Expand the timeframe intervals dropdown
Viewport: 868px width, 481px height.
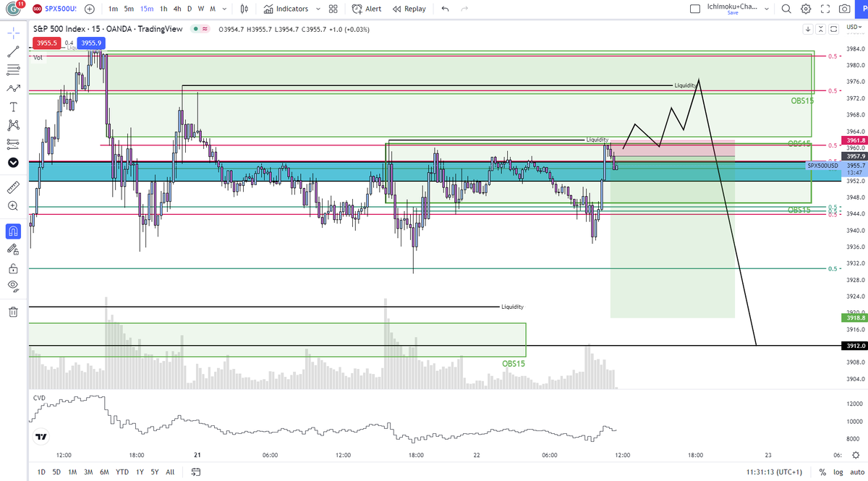click(x=225, y=9)
